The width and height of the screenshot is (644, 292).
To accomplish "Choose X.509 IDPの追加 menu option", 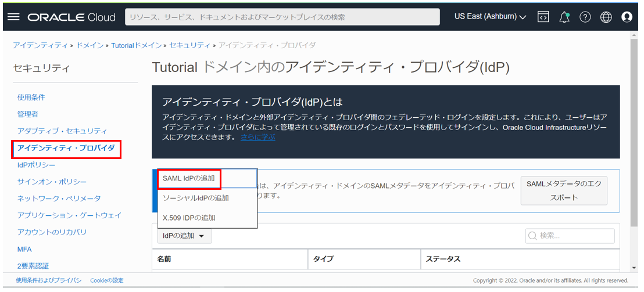I will click(x=189, y=218).
